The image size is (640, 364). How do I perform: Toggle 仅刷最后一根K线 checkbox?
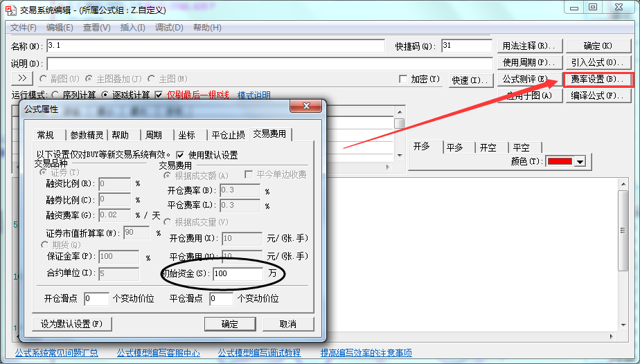point(159,95)
